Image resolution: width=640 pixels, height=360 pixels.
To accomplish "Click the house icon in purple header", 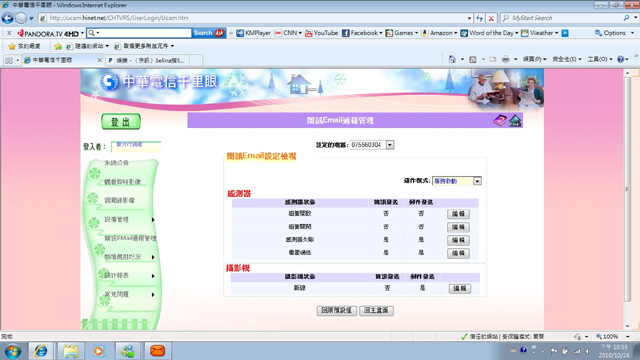I will point(515,120).
